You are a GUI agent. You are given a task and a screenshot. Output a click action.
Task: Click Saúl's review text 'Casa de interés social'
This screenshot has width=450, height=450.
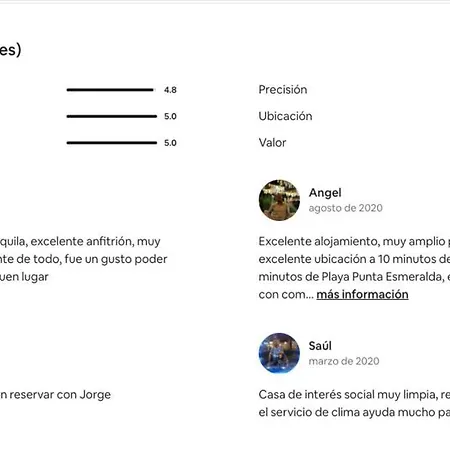point(354,403)
